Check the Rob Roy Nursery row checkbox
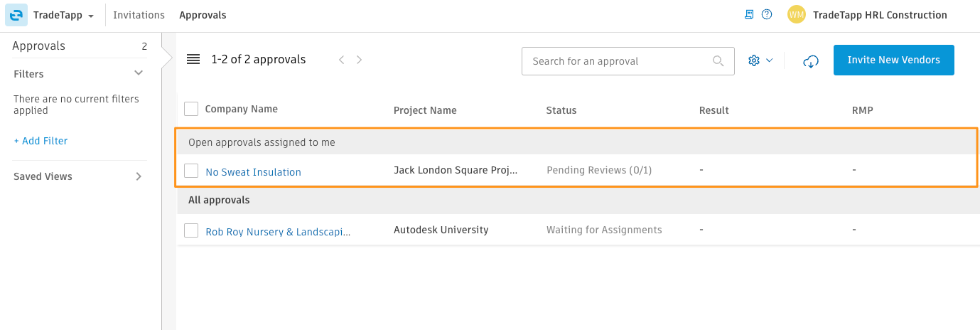Screen dimensions: 980x330 click(190, 230)
